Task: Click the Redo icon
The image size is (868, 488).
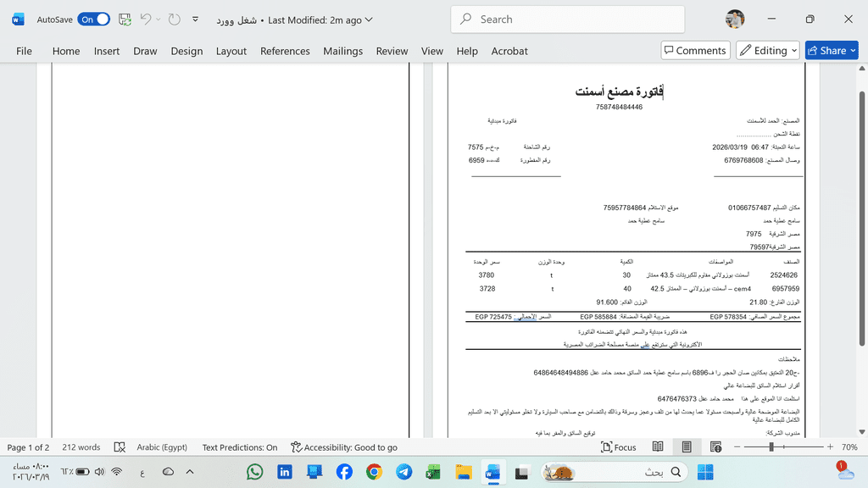Action: coord(175,19)
